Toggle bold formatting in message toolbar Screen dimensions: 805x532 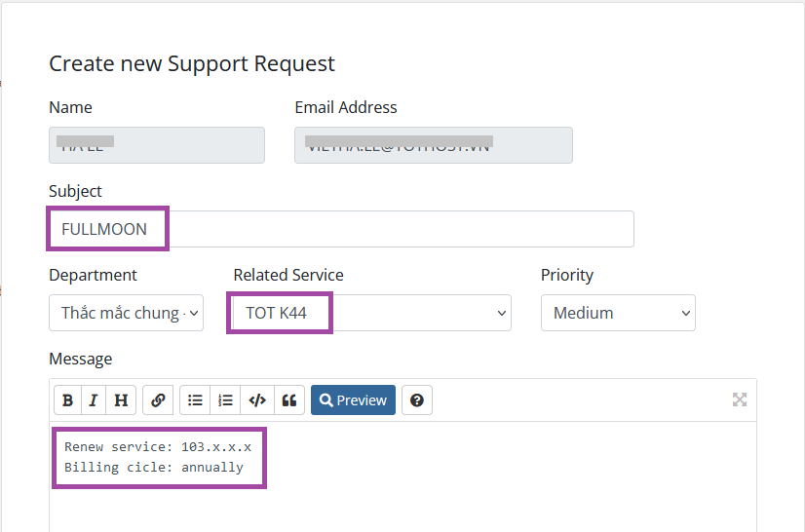click(67, 400)
